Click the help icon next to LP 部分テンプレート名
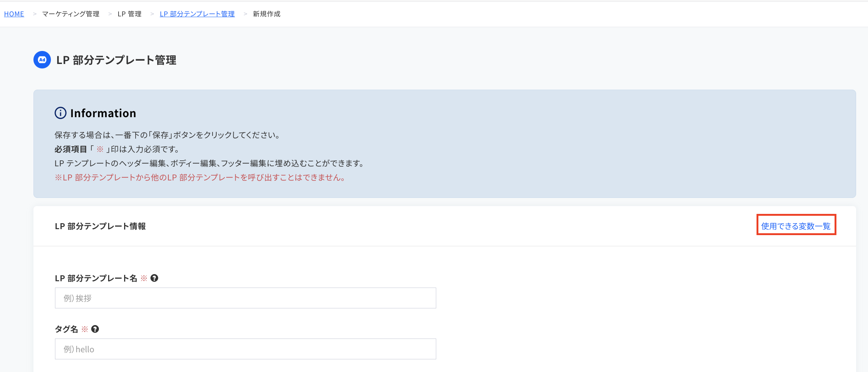This screenshot has height=372, width=868. coord(154,278)
